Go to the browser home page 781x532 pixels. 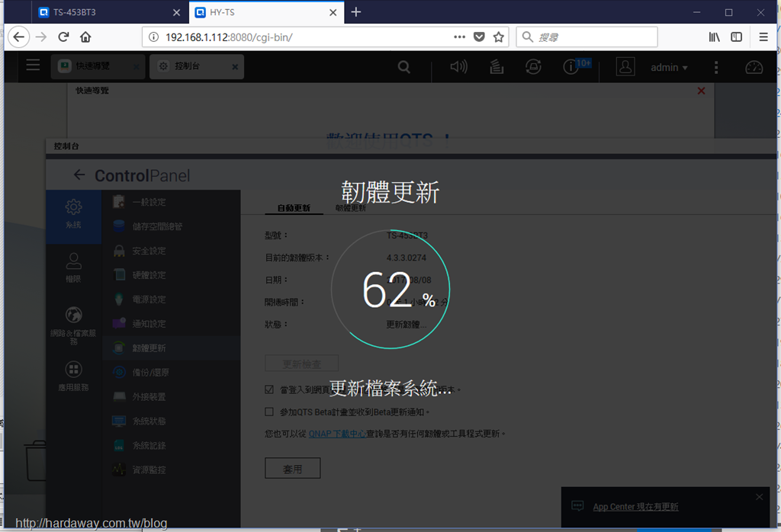tap(85, 37)
